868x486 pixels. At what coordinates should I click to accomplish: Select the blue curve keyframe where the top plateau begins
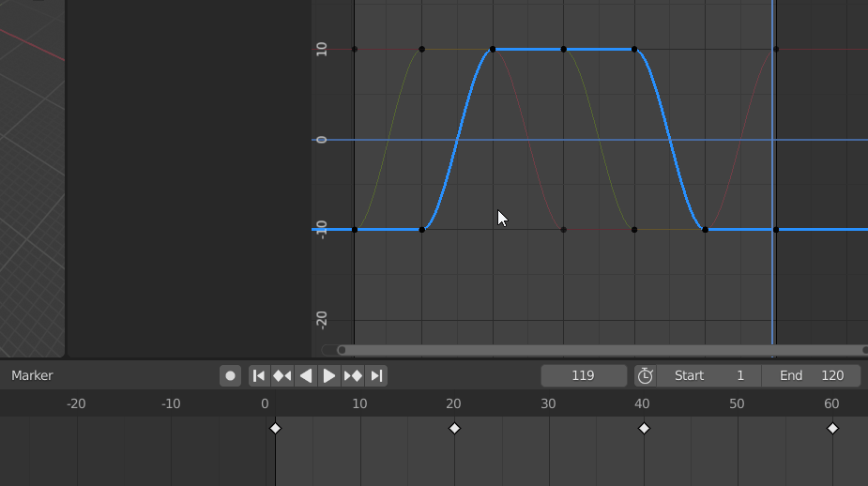click(493, 50)
